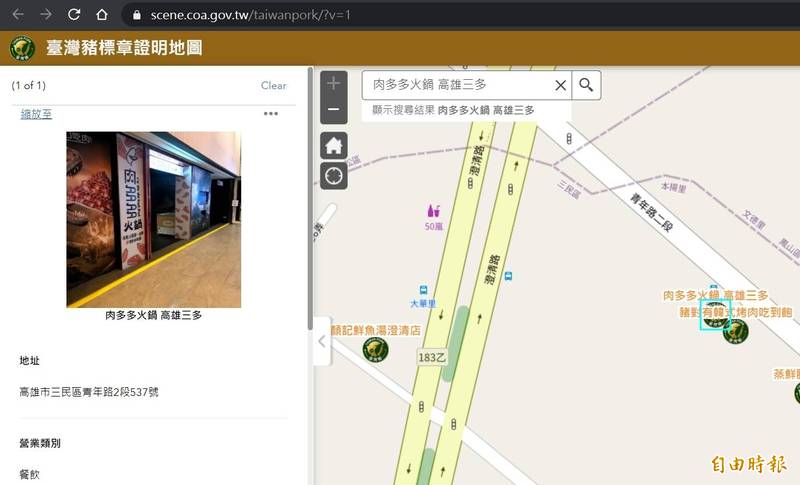Click the (1 of 1) result counter
The height and width of the screenshot is (485, 800).
coord(29,85)
